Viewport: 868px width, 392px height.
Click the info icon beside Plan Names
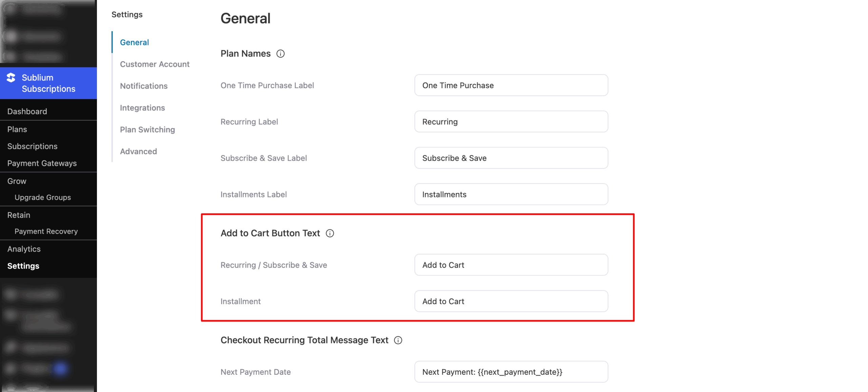280,53
